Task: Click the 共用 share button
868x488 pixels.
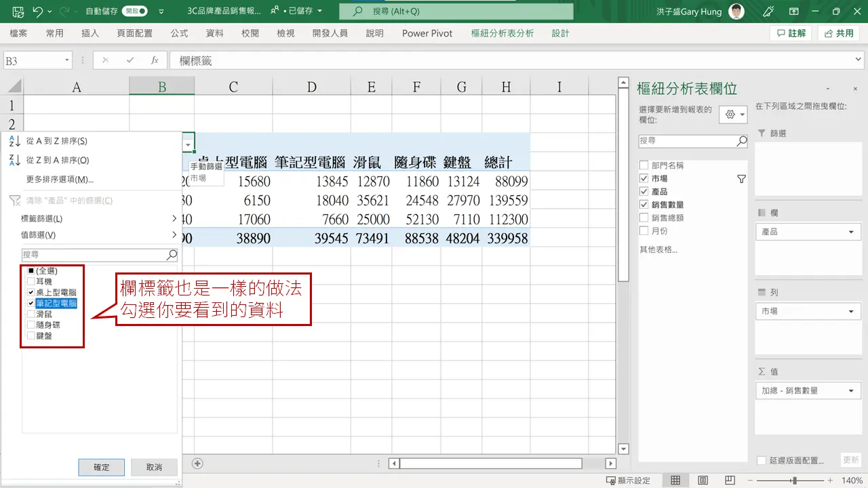Action: [839, 33]
